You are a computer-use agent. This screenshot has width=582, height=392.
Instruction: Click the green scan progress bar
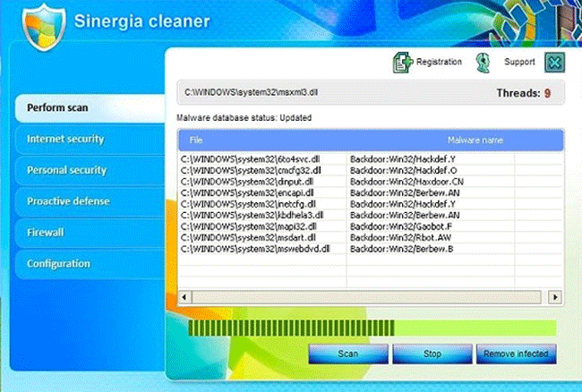click(x=372, y=328)
